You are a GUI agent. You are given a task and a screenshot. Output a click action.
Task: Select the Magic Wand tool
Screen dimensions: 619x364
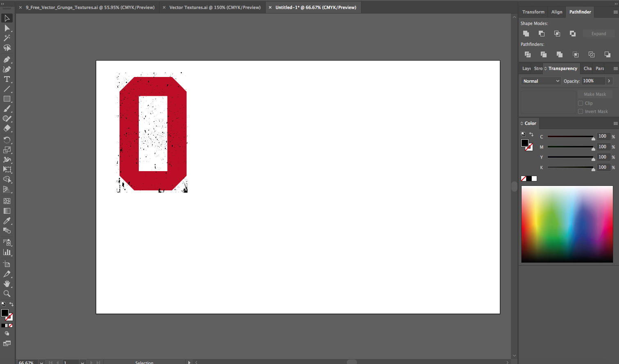pyautogui.click(x=7, y=38)
